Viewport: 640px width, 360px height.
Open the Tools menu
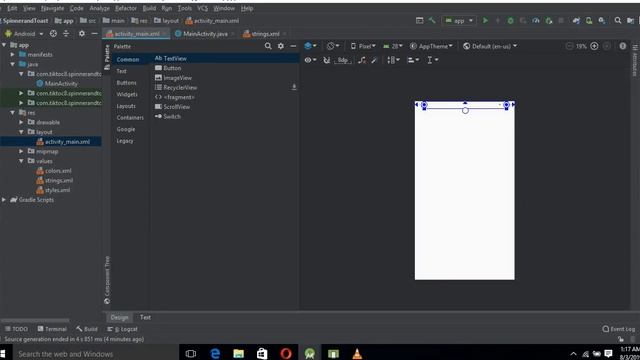(x=184, y=8)
